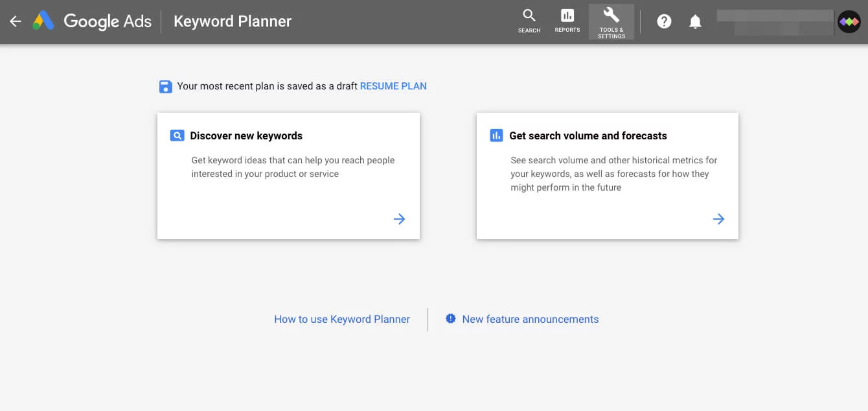The width and height of the screenshot is (868, 411).
Task: Click the arrow on Get search volume card
Action: (x=718, y=219)
